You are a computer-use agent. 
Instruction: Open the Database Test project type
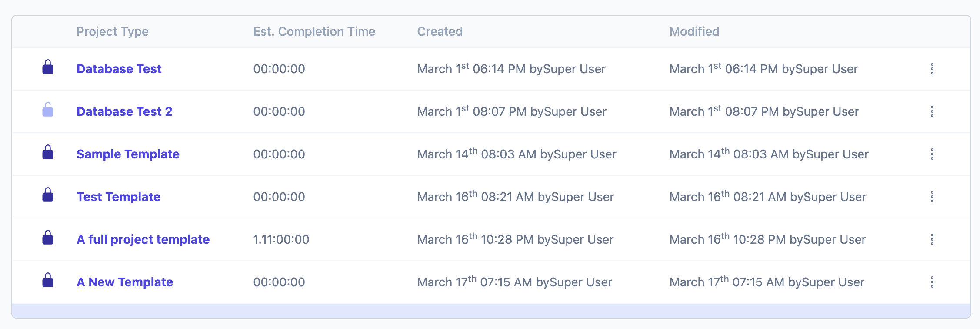(x=119, y=69)
